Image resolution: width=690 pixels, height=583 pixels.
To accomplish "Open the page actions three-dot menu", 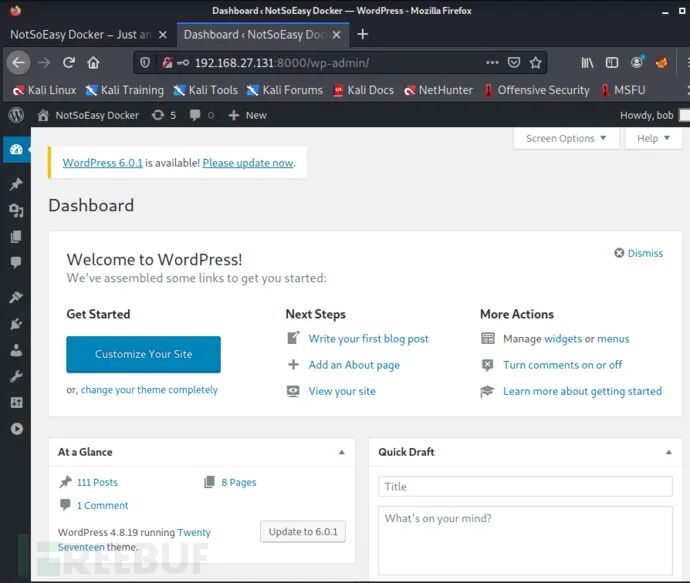I will coord(492,63).
